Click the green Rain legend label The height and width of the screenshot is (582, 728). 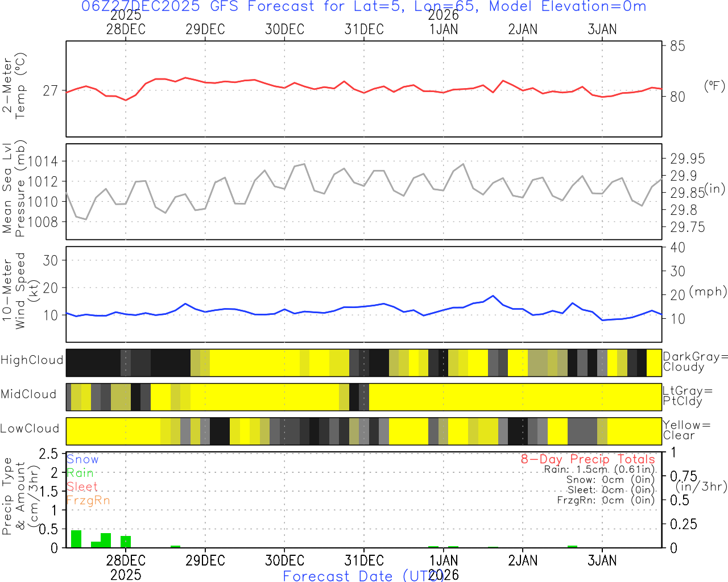click(80, 473)
